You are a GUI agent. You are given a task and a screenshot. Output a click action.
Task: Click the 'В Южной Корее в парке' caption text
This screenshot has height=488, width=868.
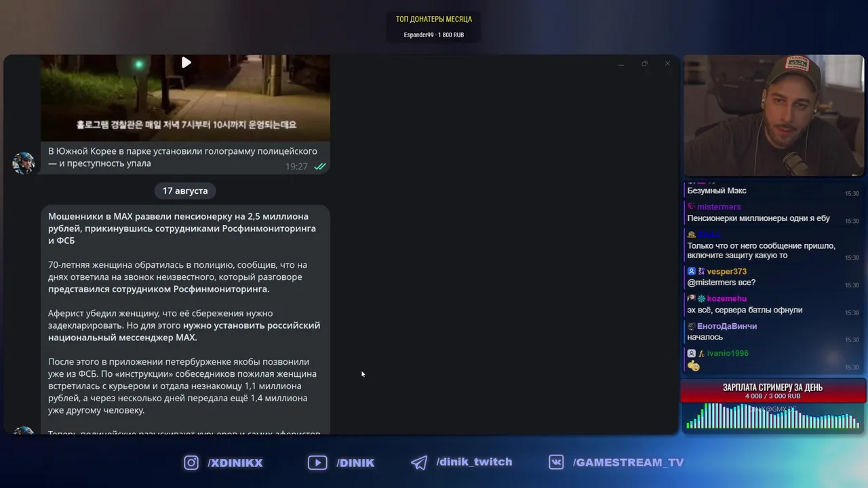(183, 157)
